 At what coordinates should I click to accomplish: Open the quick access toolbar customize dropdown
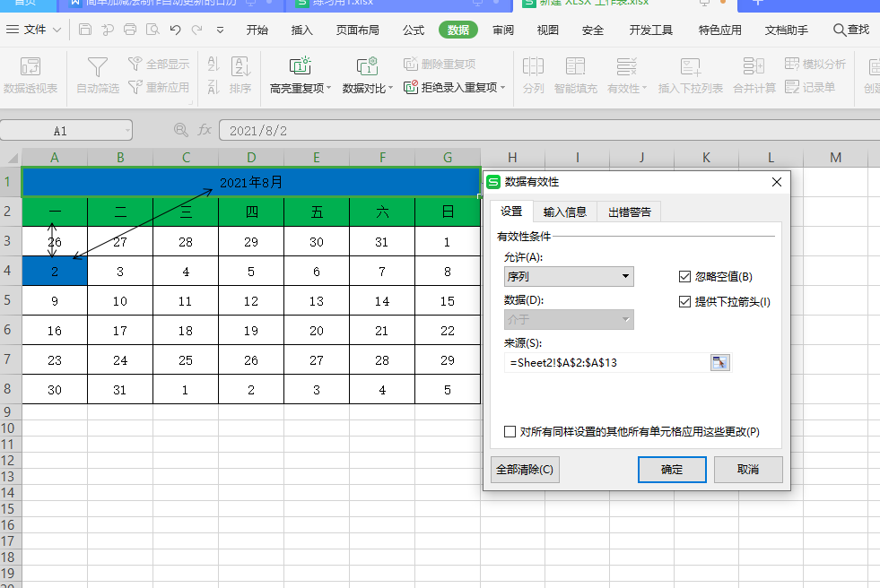tap(220, 30)
